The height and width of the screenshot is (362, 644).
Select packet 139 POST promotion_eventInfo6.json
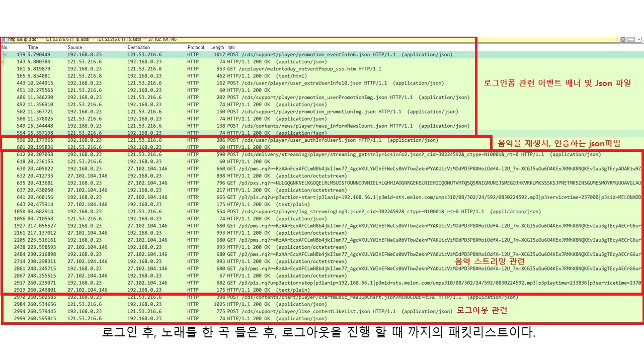[x=322, y=54]
